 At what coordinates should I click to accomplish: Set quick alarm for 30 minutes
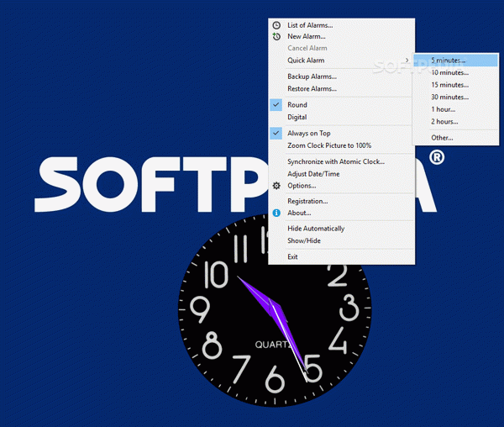tap(449, 98)
